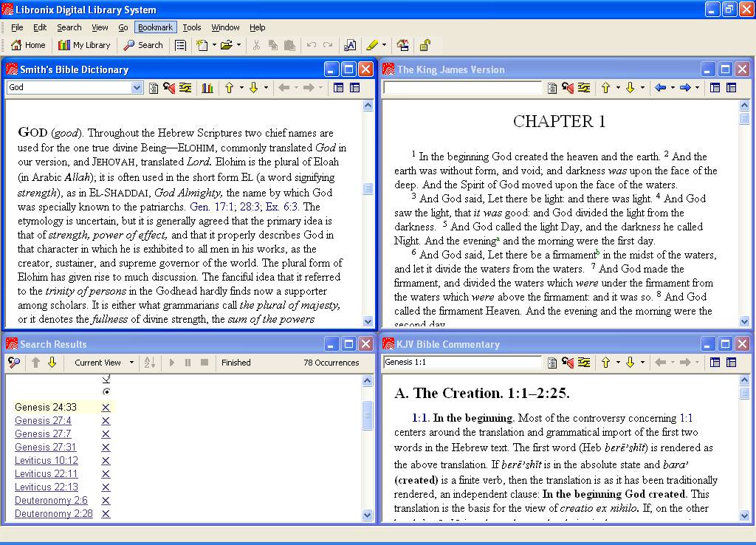Screen dimensions: 756x545
Task: Click the list view icon next to Search
Action: (180, 45)
